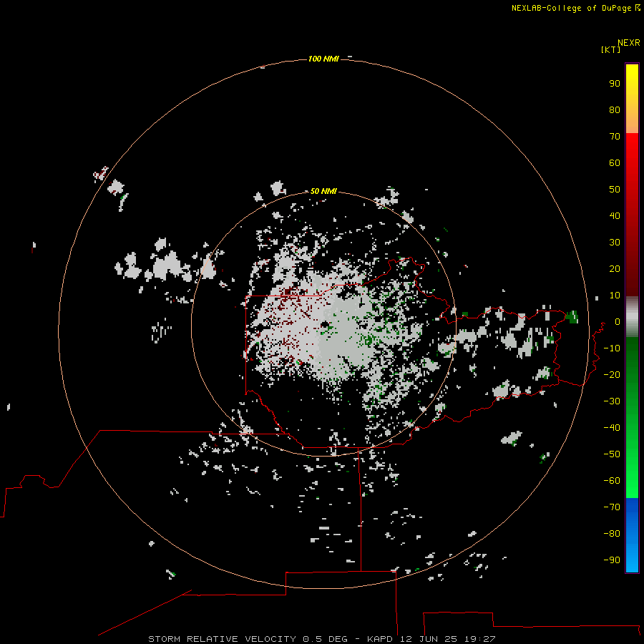The height and width of the screenshot is (644, 644).
Task: Select the -20 scale label
Action: [612, 374]
